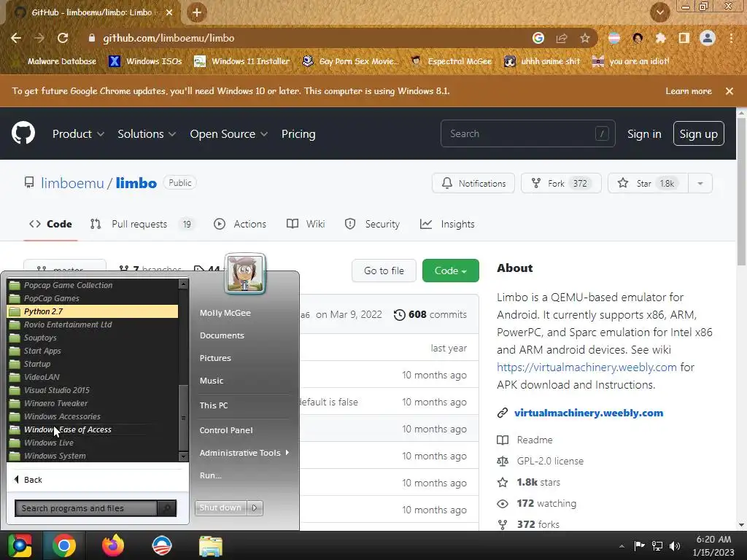
Task: Click the Start menu search magnifier
Action: (167, 508)
